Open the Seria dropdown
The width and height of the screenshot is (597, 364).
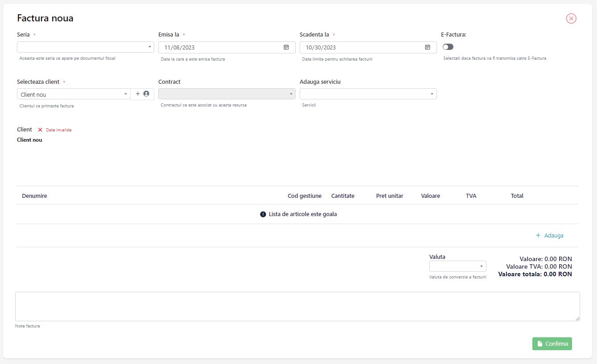pyautogui.click(x=86, y=47)
